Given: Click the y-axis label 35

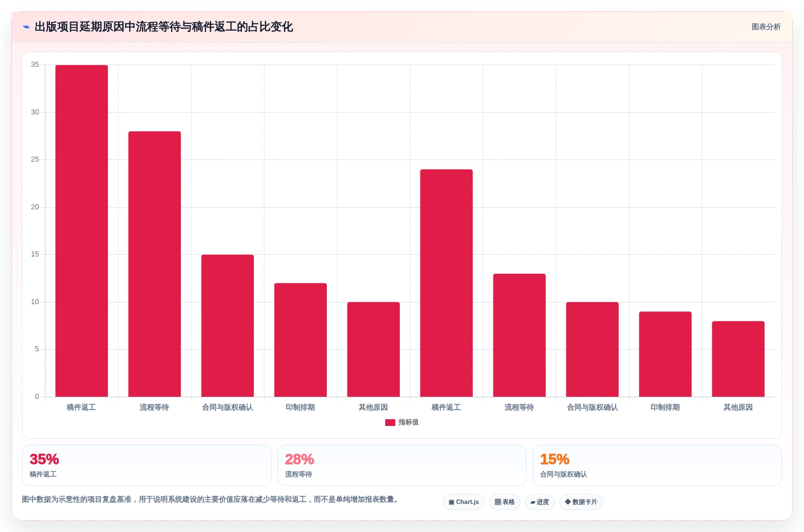Looking at the screenshot, I should 35,65.
